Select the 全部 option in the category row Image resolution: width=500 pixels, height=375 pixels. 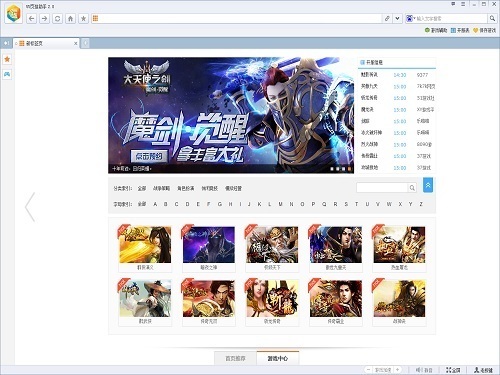tap(142, 188)
